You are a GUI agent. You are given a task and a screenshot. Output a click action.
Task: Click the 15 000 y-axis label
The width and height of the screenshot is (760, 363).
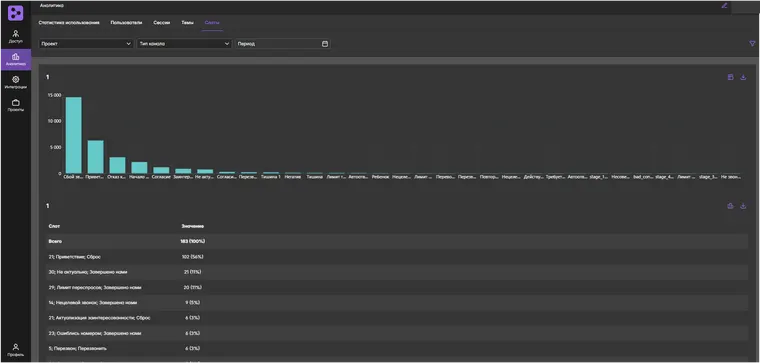click(54, 95)
